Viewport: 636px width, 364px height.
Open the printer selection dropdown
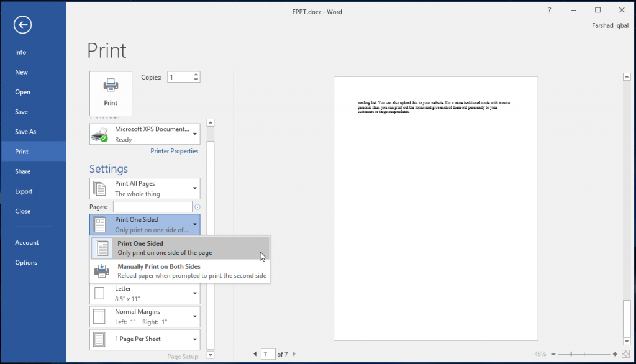point(193,134)
